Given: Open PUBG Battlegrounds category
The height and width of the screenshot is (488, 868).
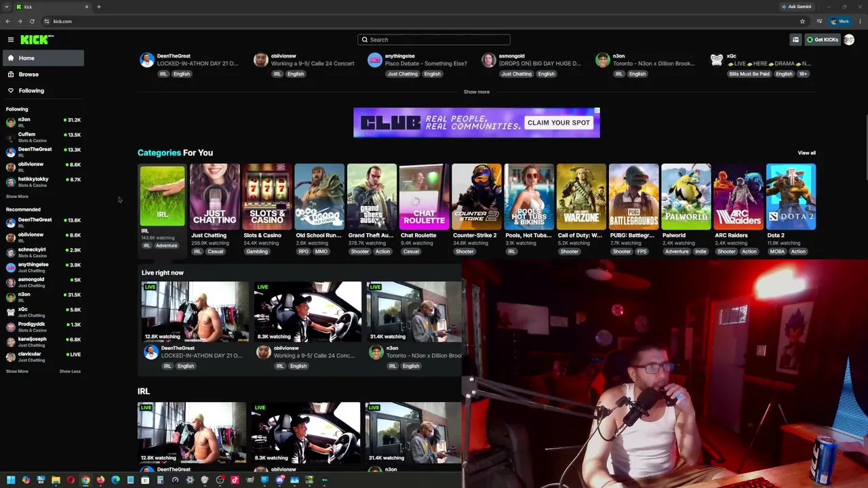Looking at the screenshot, I should pyautogui.click(x=633, y=197).
